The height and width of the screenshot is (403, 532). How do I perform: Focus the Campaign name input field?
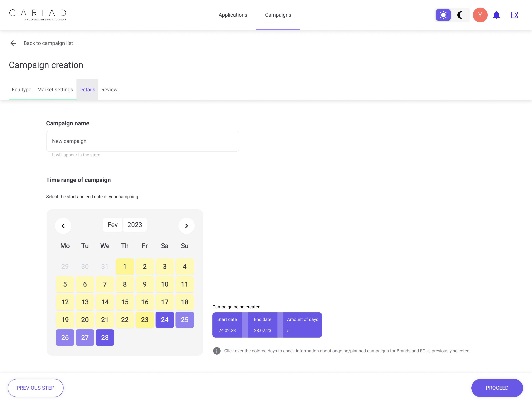point(143,141)
